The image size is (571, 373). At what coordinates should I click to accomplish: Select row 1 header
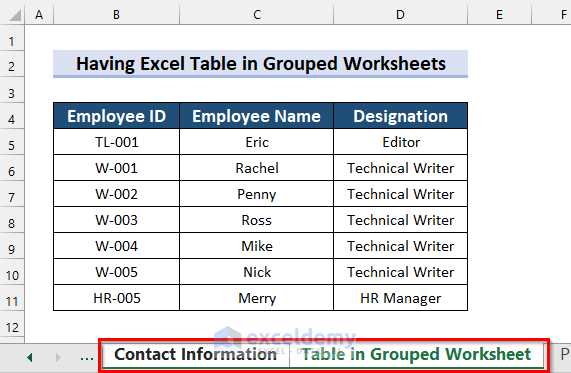[x=12, y=38]
